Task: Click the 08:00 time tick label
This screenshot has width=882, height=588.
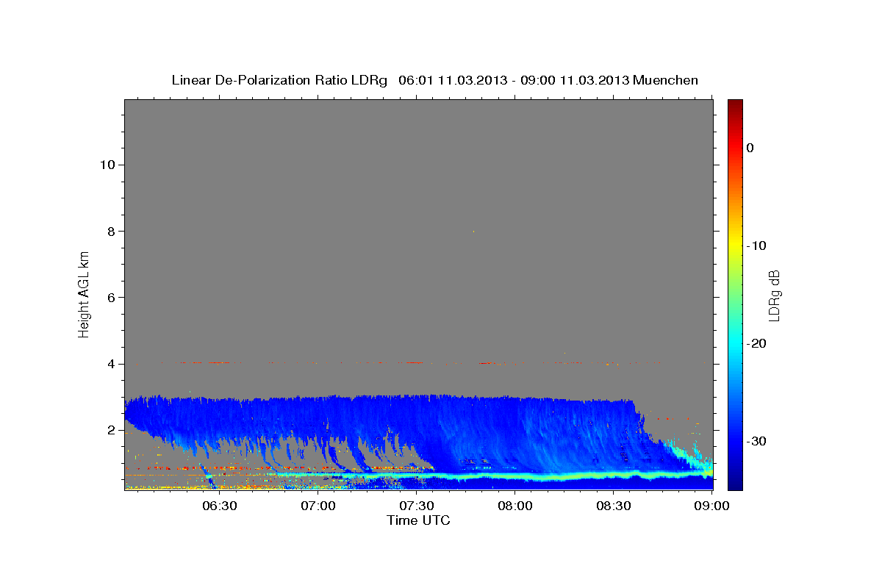Action: (515, 506)
